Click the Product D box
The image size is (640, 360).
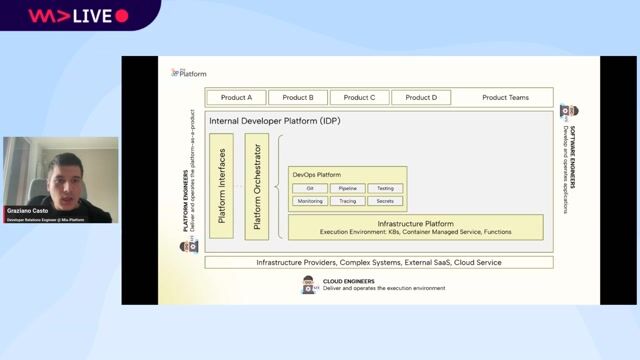[421, 98]
